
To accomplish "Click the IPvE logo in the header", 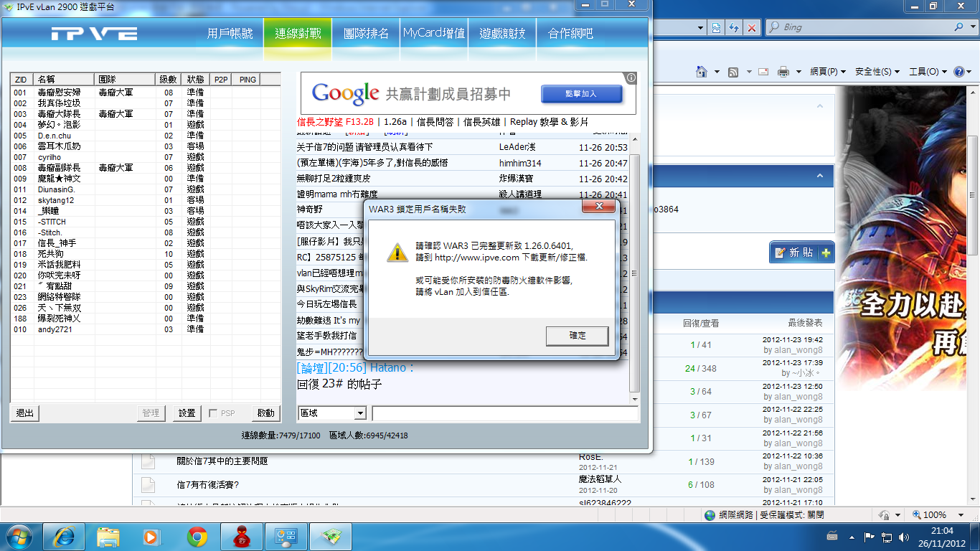I will click(94, 34).
